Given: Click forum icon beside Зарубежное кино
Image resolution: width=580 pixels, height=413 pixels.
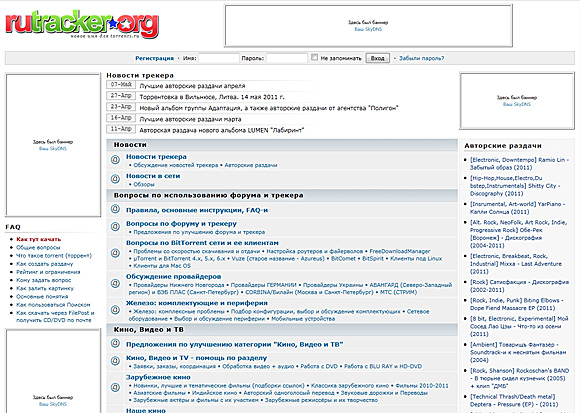Looking at the screenshot, I should (115, 387).
